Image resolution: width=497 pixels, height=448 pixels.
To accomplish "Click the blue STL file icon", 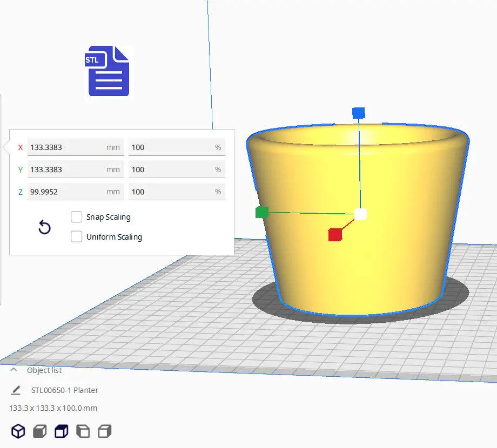I will [x=108, y=71].
